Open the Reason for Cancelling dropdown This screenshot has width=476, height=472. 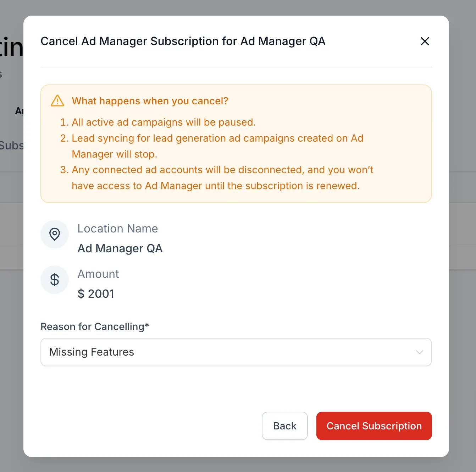[x=236, y=352]
